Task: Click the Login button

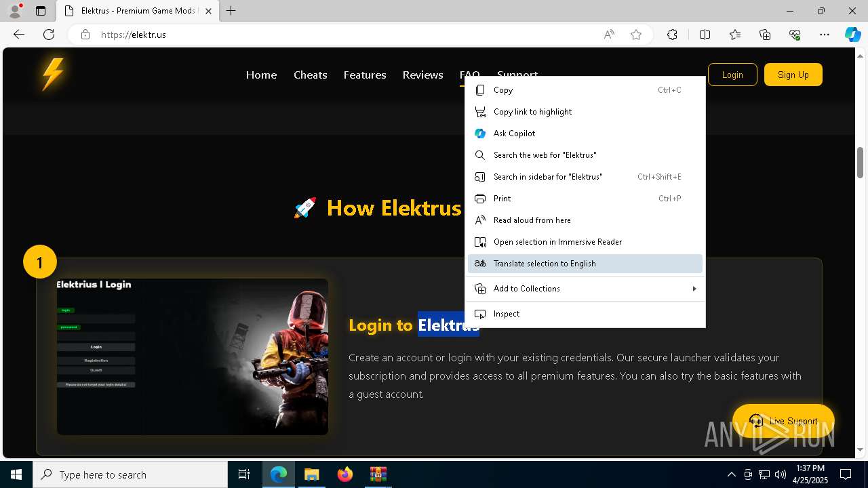Action: point(732,75)
